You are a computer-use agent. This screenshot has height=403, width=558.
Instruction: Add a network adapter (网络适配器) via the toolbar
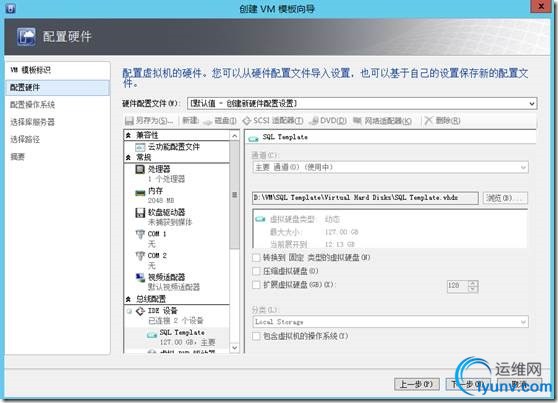[x=383, y=121]
